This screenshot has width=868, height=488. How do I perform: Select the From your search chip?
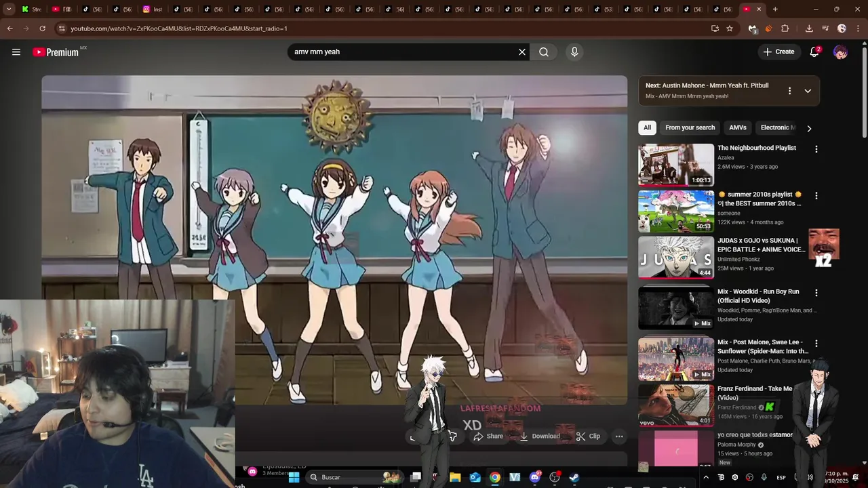[x=690, y=127]
